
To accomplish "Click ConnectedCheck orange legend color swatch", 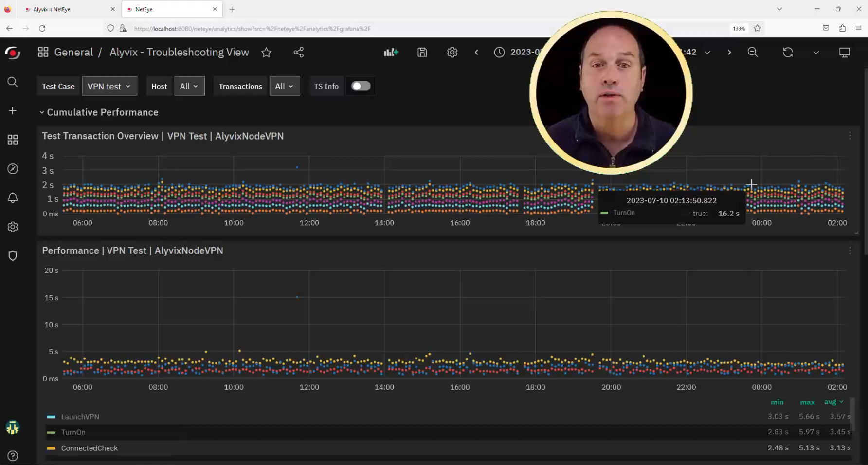I will tap(51, 448).
